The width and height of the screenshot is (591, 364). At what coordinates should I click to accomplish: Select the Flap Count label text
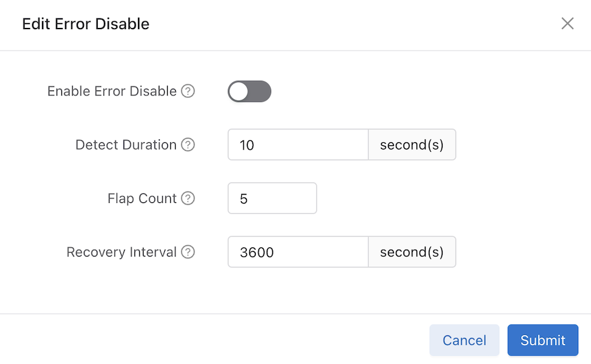(x=142, y=198)
